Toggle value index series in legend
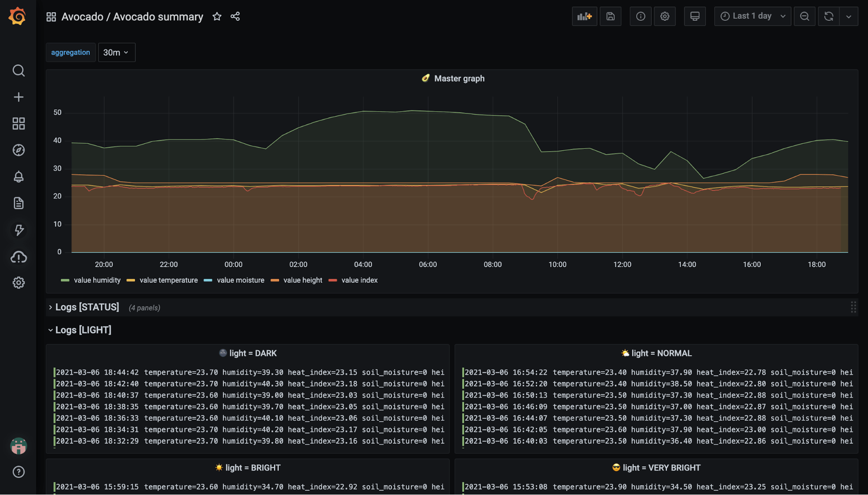 (x=359, y=280)
